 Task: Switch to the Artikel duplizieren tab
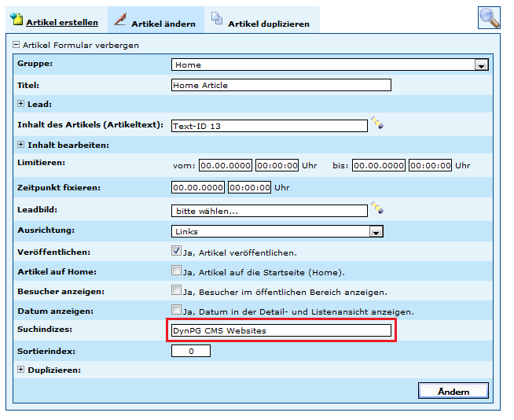tap(268, 24)
